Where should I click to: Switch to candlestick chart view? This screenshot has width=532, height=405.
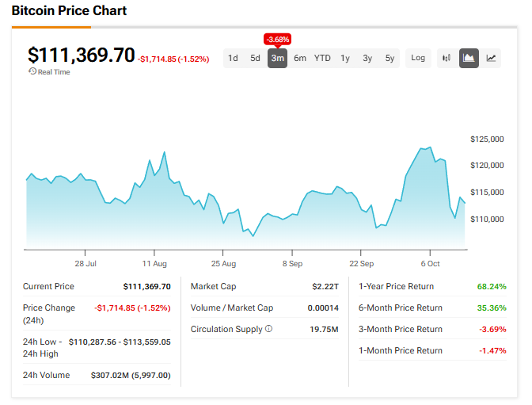[446, 58]
